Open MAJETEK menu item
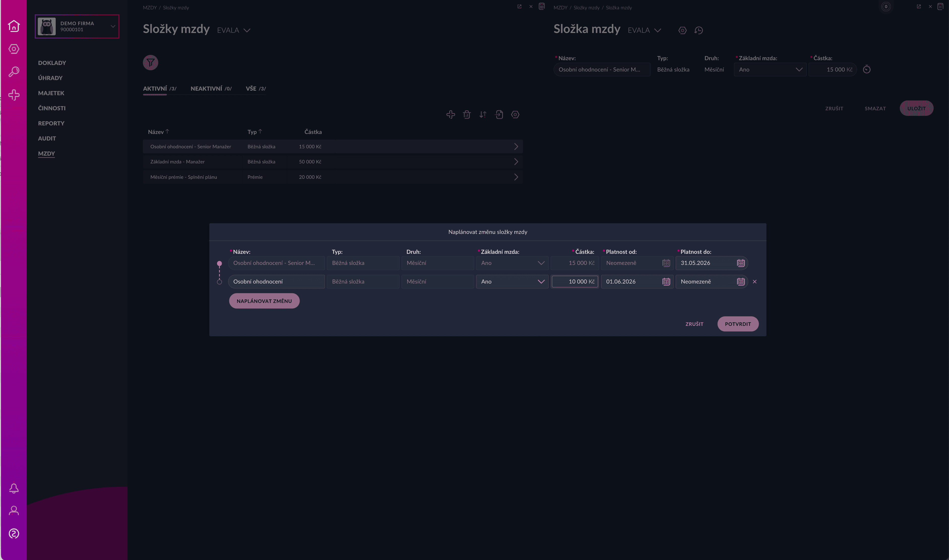Image resolution: width=949 pixels, height=560 pixels. pos(51,93)
